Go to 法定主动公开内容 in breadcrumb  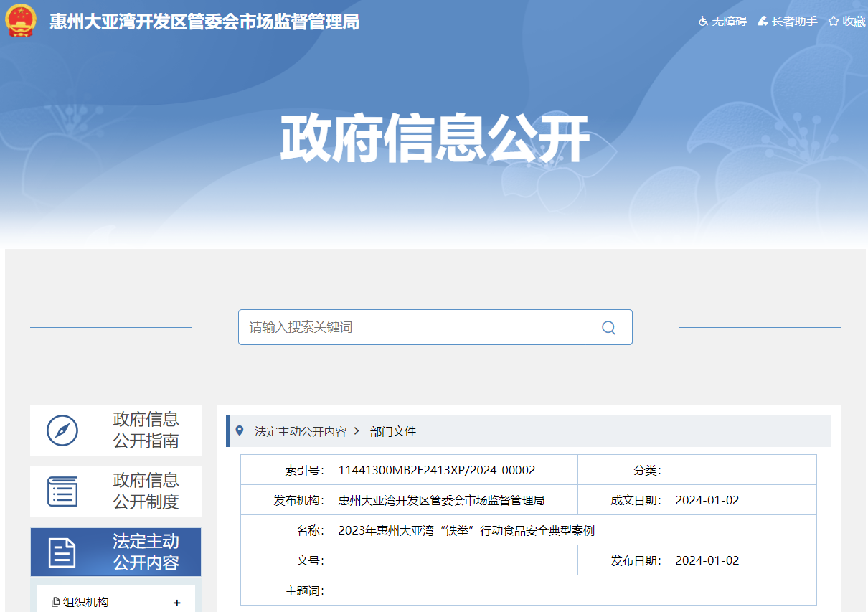(x=301, y=431)
